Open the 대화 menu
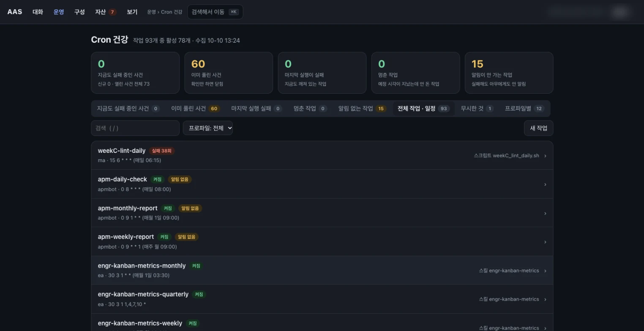This screenshot has height=331, width=644. (x=38, y=12)
